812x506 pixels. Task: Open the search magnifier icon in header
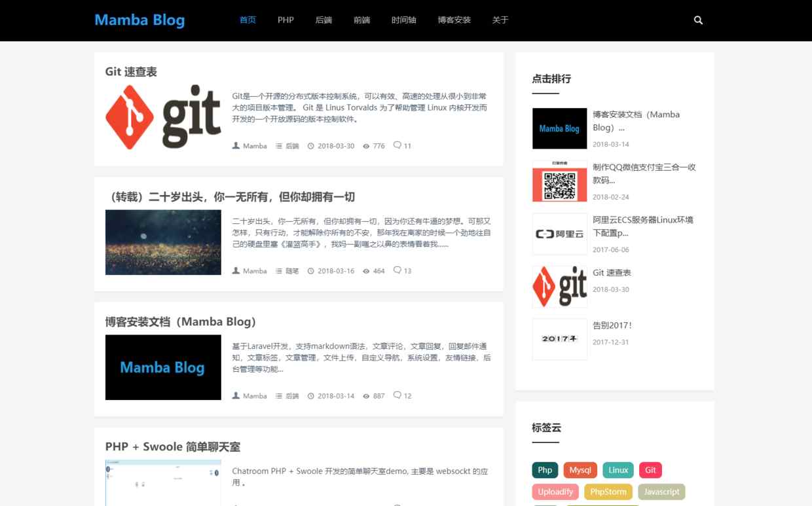tap(698, 20)
